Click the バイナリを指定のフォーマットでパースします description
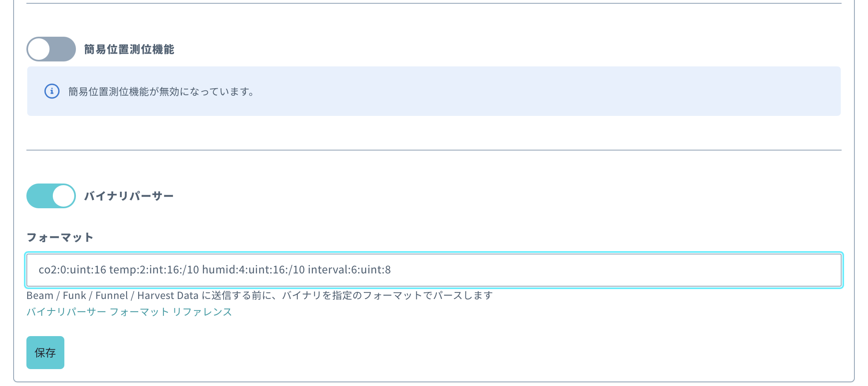This screenshot has height=386, width=868. pyautogui.click(x=388, y=296)
